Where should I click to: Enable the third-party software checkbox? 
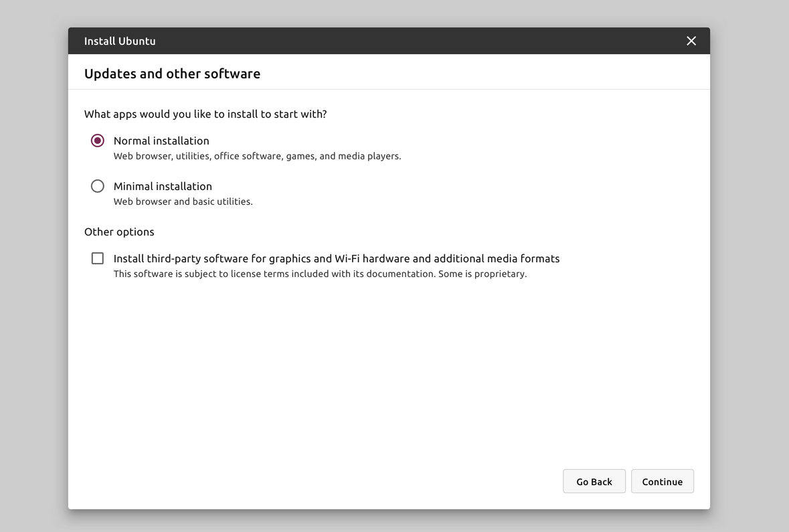(x=98, y=258)
